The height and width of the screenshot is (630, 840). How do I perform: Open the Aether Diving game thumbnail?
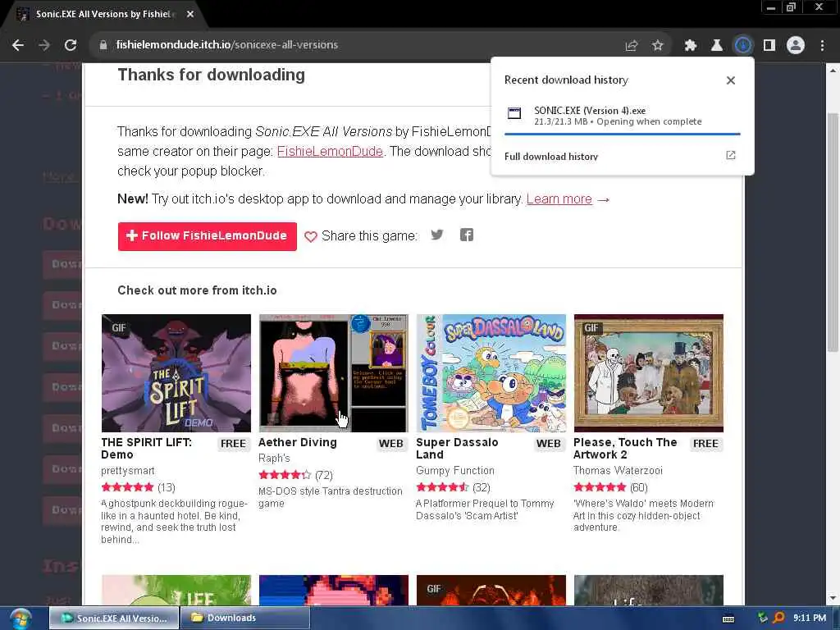(334, 373)
